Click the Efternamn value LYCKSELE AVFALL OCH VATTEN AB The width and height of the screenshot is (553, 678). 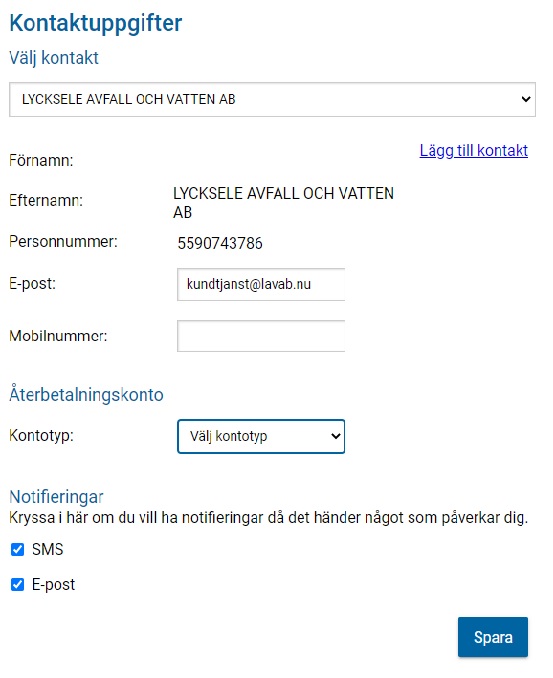(283, 203)
